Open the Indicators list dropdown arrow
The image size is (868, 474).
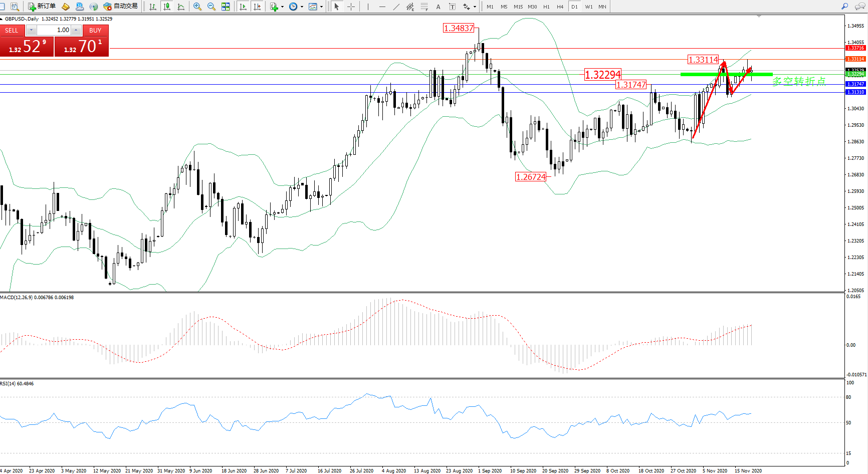point(282,7)
